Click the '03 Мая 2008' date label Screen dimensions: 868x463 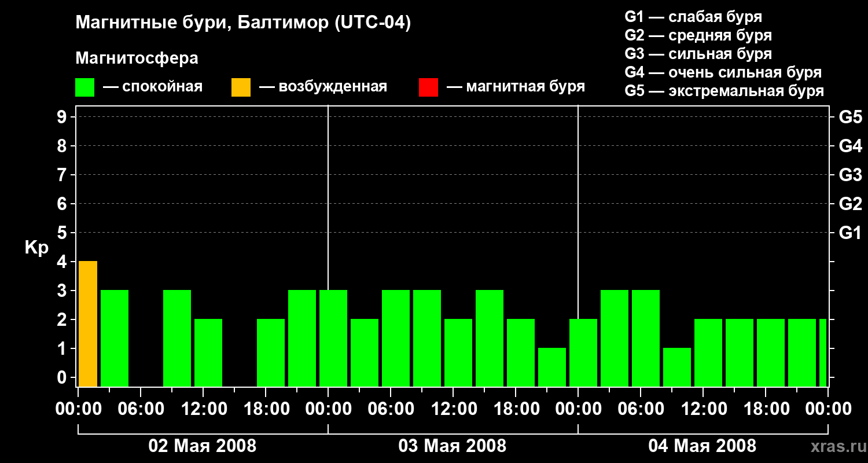coord(453,446)
